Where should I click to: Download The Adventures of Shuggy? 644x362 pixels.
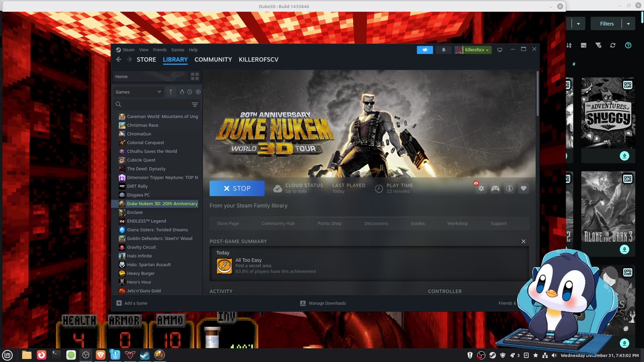tap(624, 156)
